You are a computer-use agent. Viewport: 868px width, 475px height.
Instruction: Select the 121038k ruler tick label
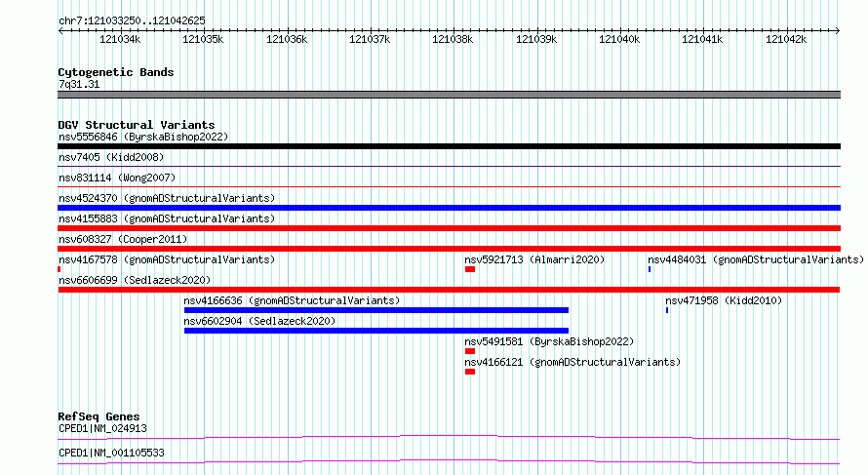(453, 39)
